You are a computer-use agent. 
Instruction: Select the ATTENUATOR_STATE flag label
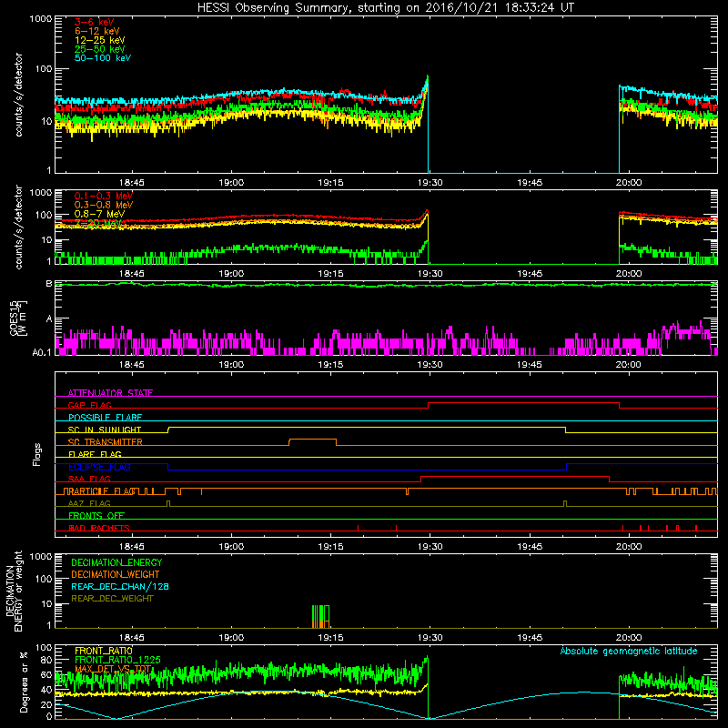click(x=110, y=393)
